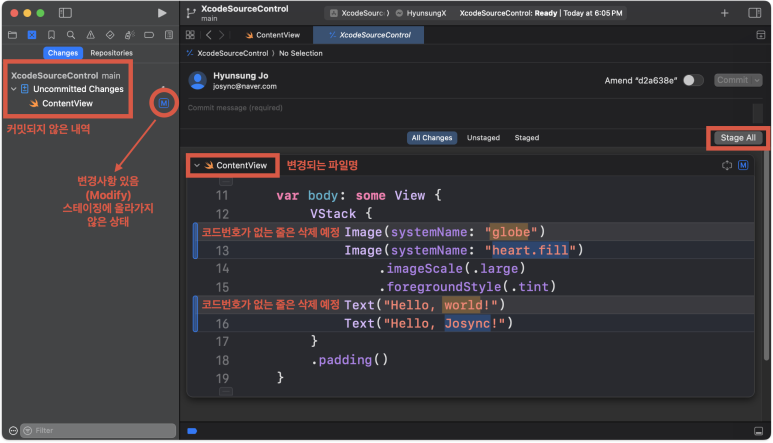Go back with the left chevron
Image resolution: width=773 pixels, height=443 pixels.
(209, 35)
